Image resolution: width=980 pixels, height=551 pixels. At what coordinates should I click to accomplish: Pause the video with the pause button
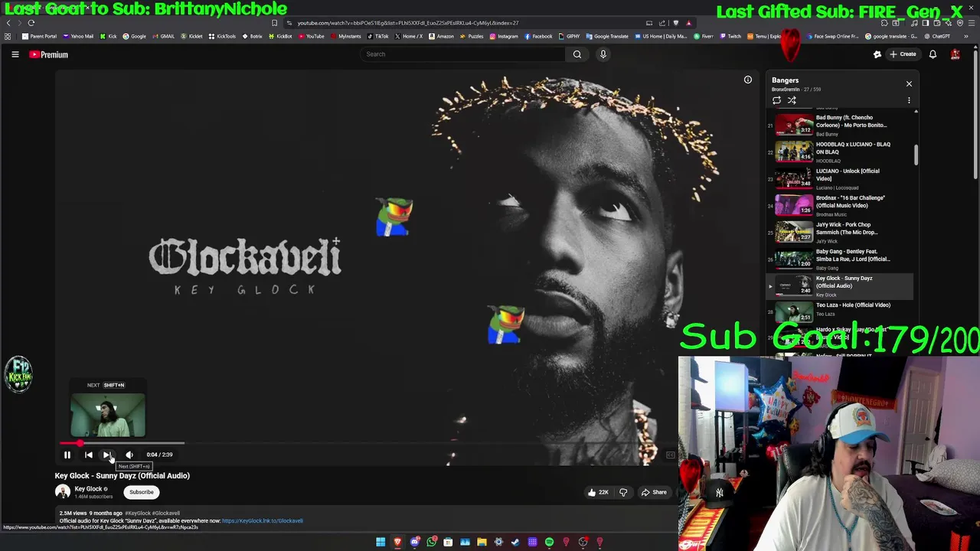click(x=67, y=455)
